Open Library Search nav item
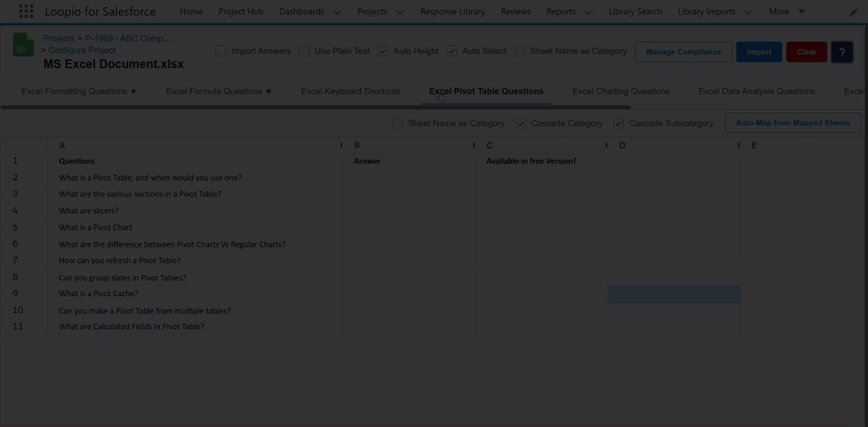The height and width of the screenshot is (427, 868). 635,11
